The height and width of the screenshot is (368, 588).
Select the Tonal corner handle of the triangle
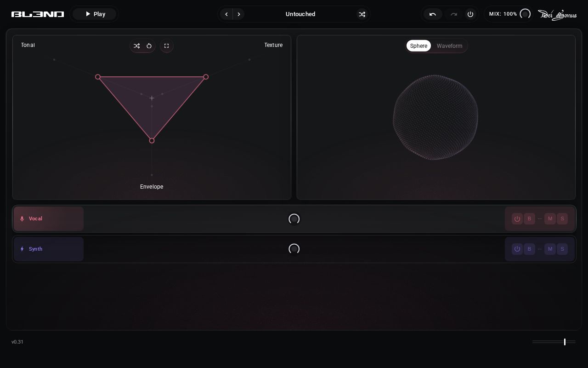tap(98, 77)
